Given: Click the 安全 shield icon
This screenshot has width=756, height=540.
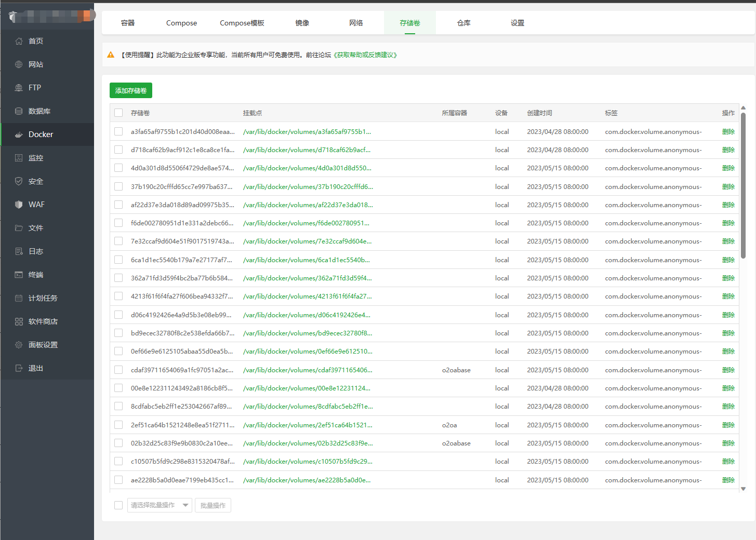Looking at the screenshot, I should [x=19, y=181].
